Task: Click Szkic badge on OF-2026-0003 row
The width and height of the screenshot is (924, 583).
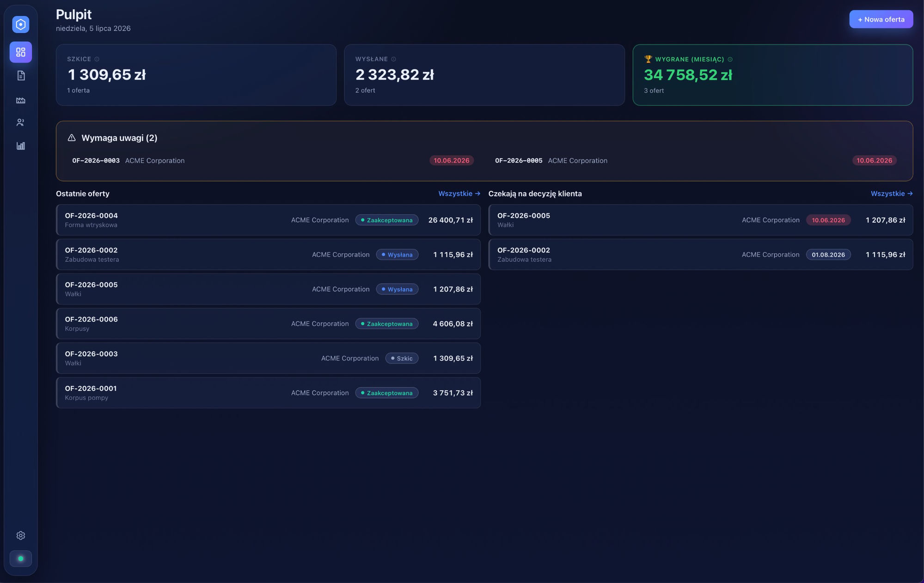Action: pyautogui.click(x=402, y=358)
